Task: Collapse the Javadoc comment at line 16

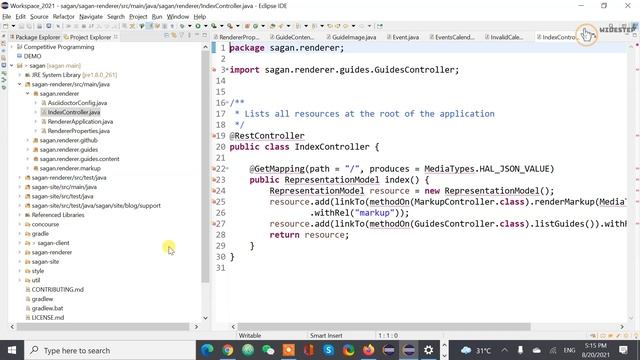Action: click(x=227, y=103)
